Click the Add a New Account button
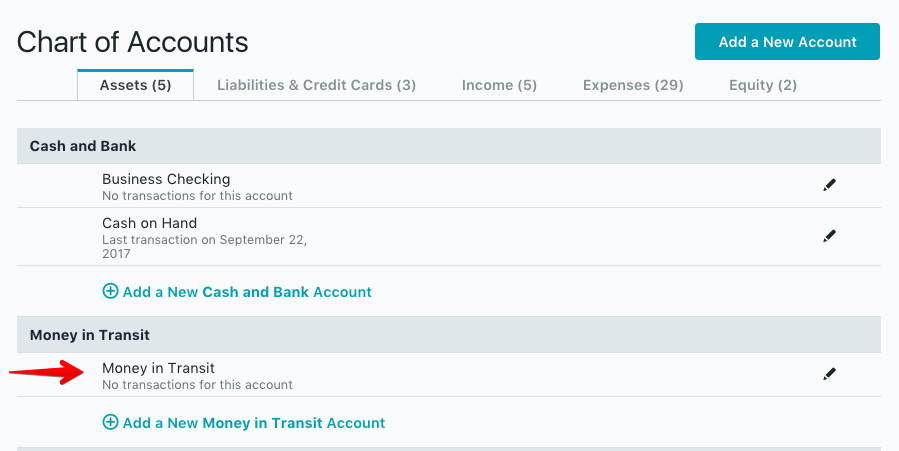 point(787,42)
